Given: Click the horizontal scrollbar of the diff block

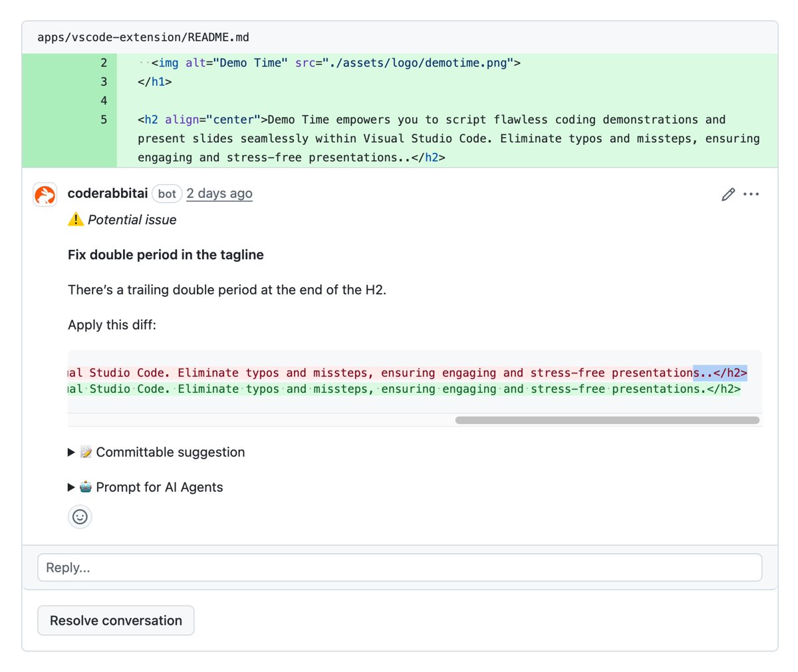Looking at the screenshot, I should (x=607, y=420).
